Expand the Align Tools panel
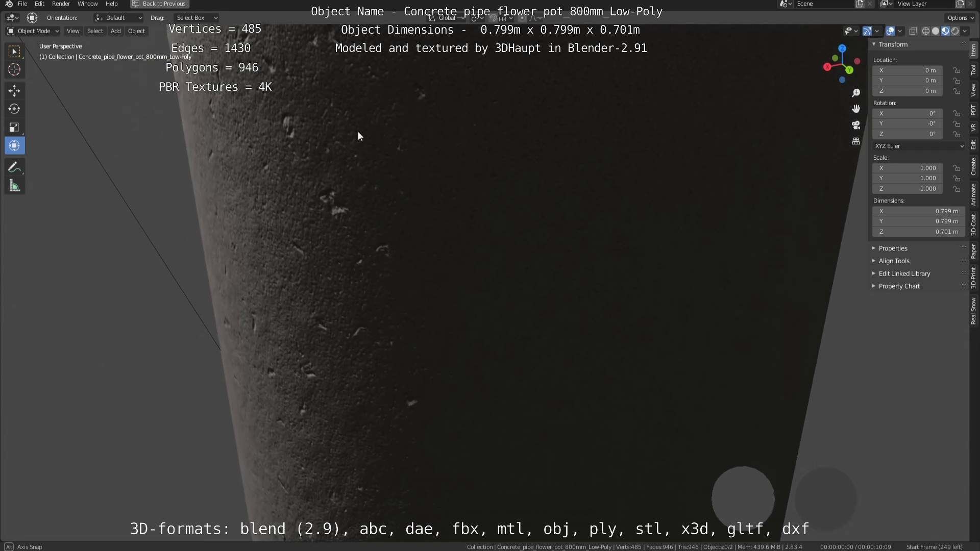Viewport: 980px width, 551px height. (894, 261)
